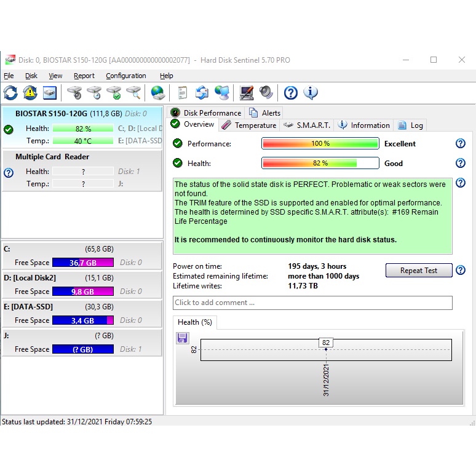This screenshot has width=476, height=476.
Task: Click the globe with disk toolbar icon
Action: click(x=158, y=93)
